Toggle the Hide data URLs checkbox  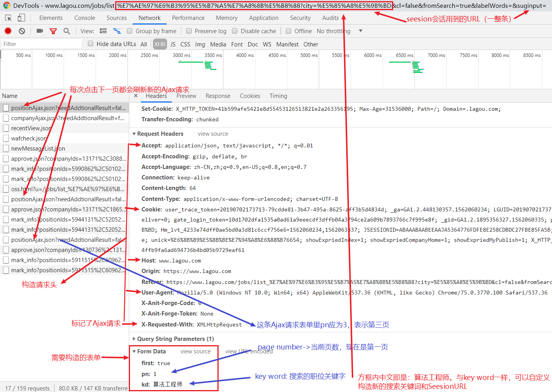pos(91,44)
